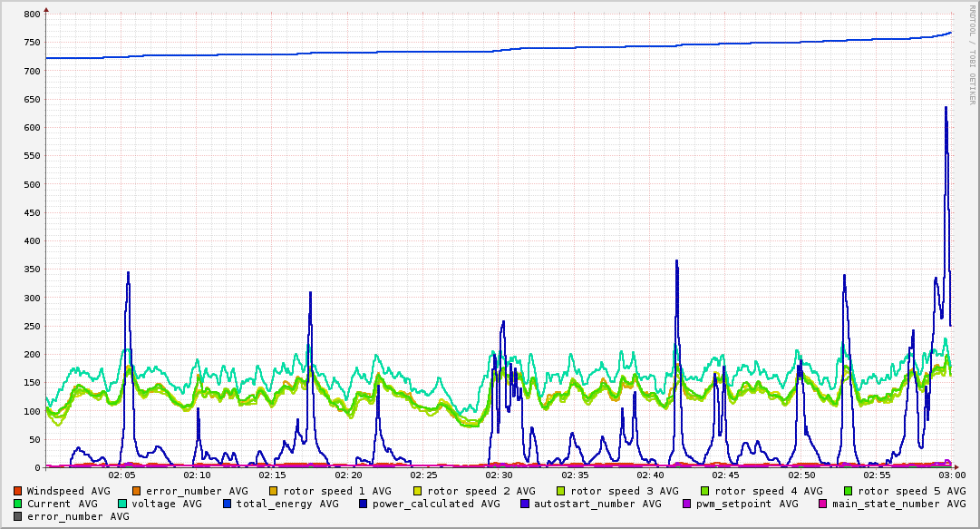Click the 650 y-axis value

coord(33,100)
